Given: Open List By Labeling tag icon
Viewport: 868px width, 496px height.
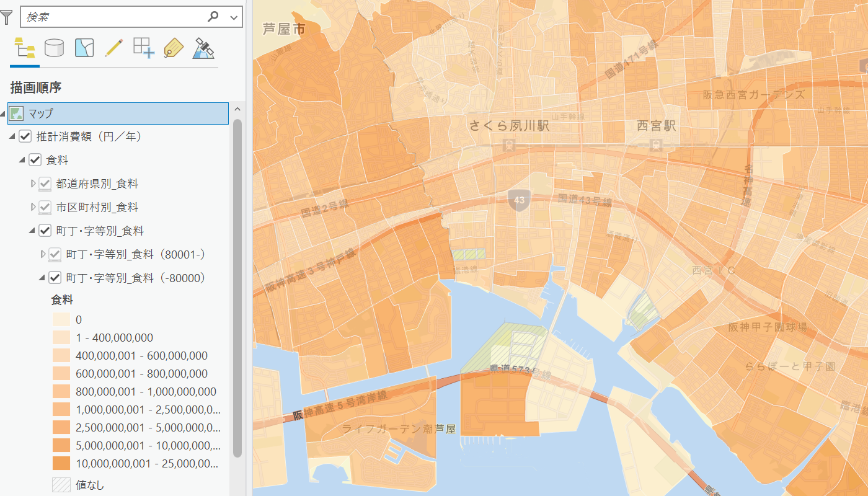Looking at the screenshot, I should (174, 48).
